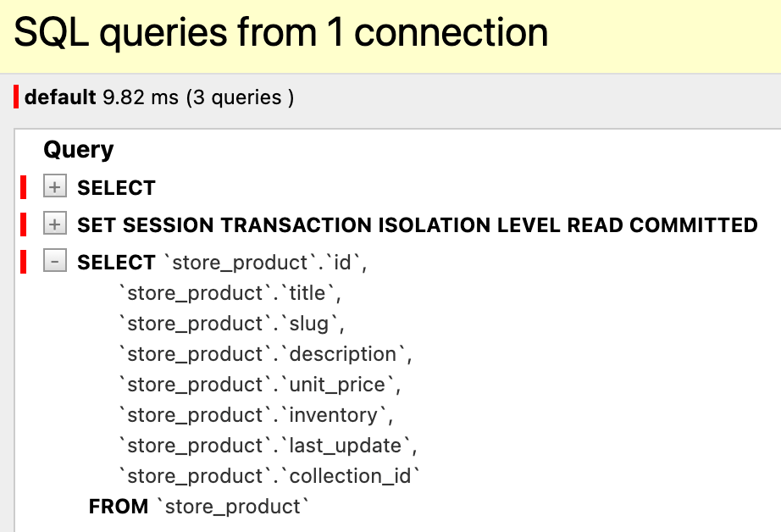The image size is (781, 532).
Task: Expand the SET SESSION TRANSACTION query
Action: (55, 224)
